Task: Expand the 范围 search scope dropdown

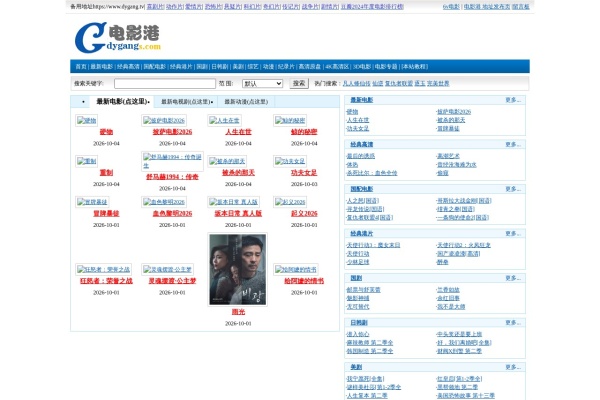Action: (262, 83)
